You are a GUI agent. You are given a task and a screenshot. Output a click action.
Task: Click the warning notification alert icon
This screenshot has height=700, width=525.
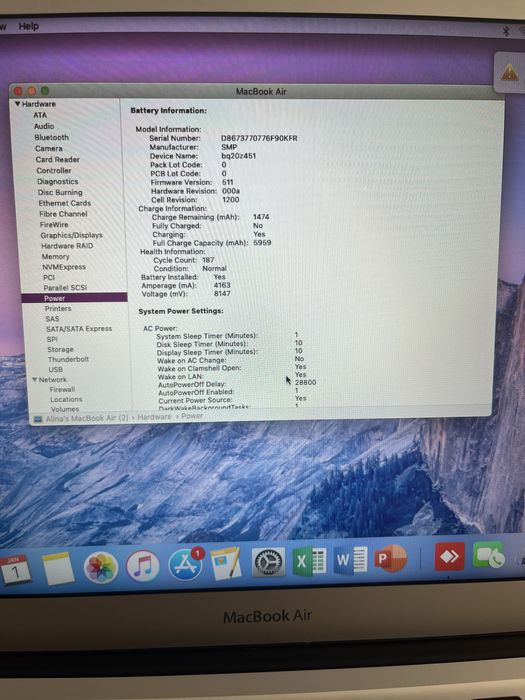[510, 72]
